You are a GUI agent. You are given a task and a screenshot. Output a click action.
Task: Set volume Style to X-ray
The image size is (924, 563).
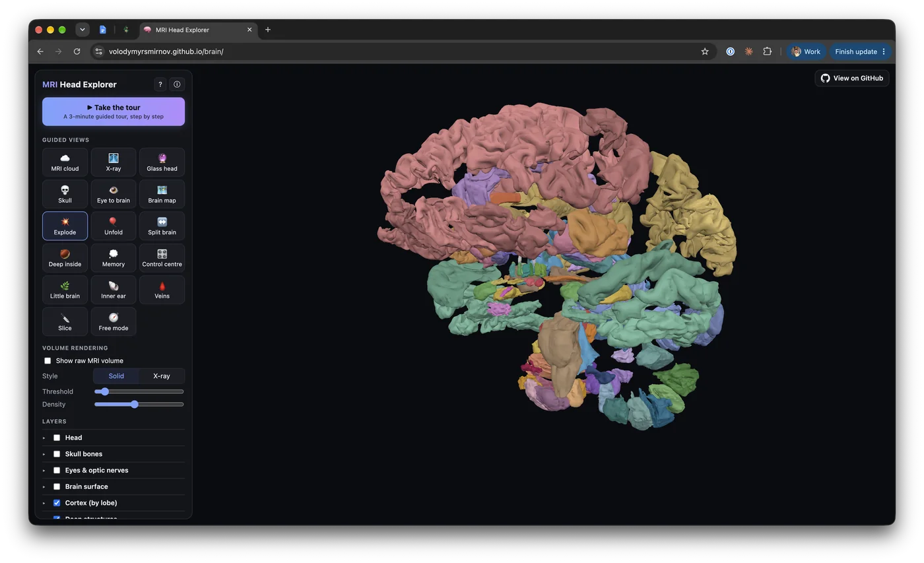(x=162, y=376)
